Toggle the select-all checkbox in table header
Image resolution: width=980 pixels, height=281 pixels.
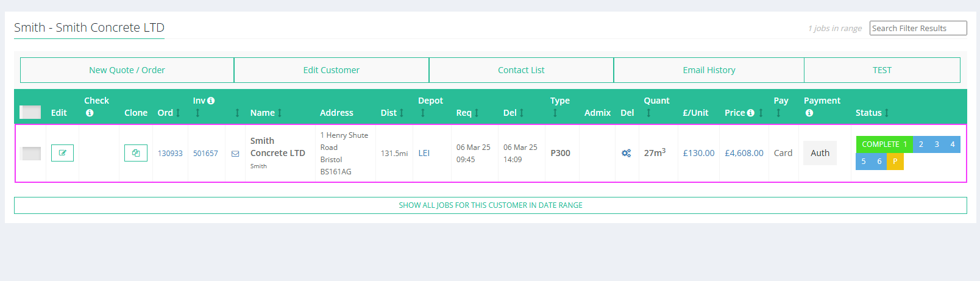click(30, 112)
